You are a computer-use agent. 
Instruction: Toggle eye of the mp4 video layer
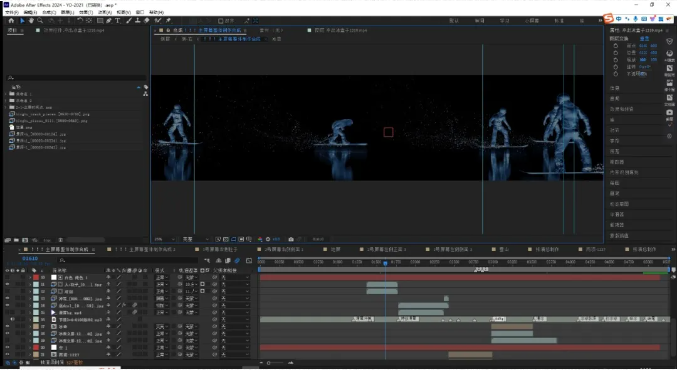tap(7, 312)
